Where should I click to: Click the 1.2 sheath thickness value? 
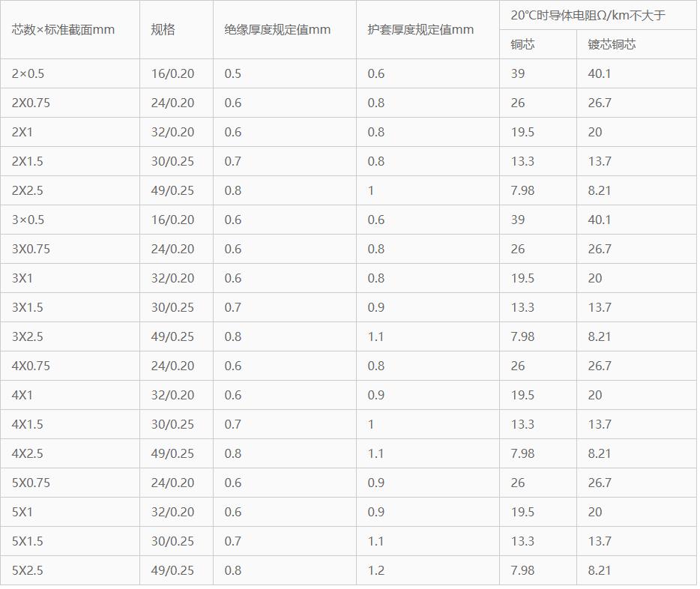pyautogui.click(x=375, y=570)
